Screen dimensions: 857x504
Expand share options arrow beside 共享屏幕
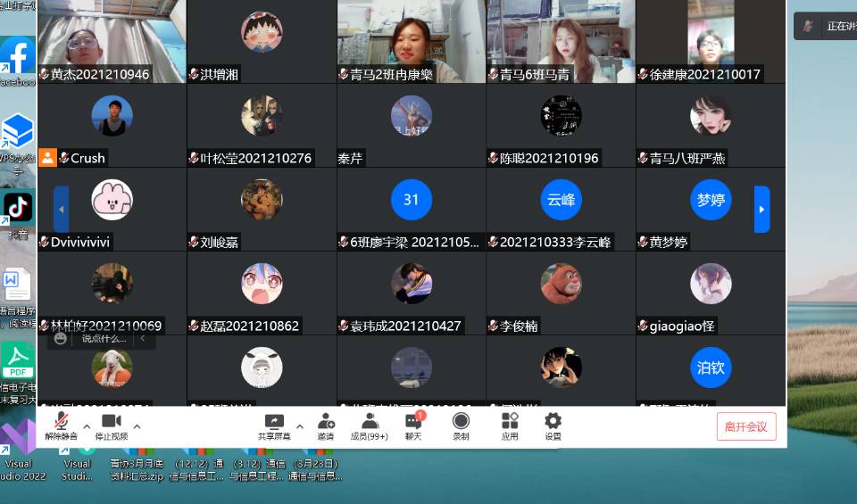coord(300,426)
